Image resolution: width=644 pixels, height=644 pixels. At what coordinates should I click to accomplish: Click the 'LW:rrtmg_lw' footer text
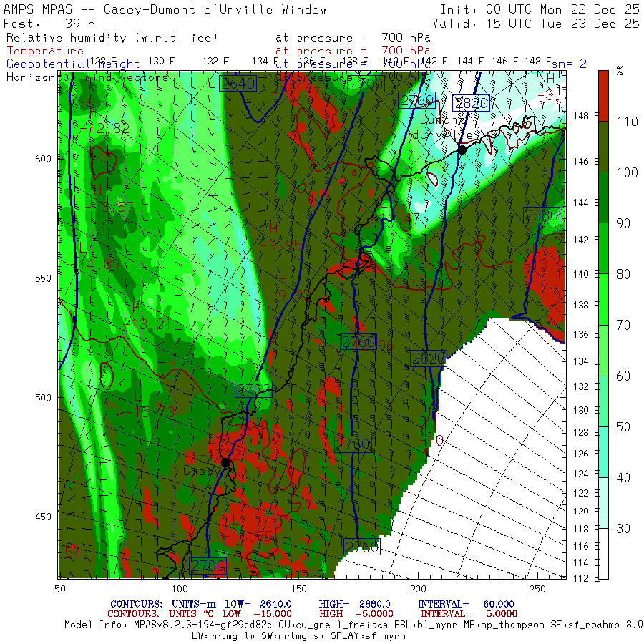point(223,636)
